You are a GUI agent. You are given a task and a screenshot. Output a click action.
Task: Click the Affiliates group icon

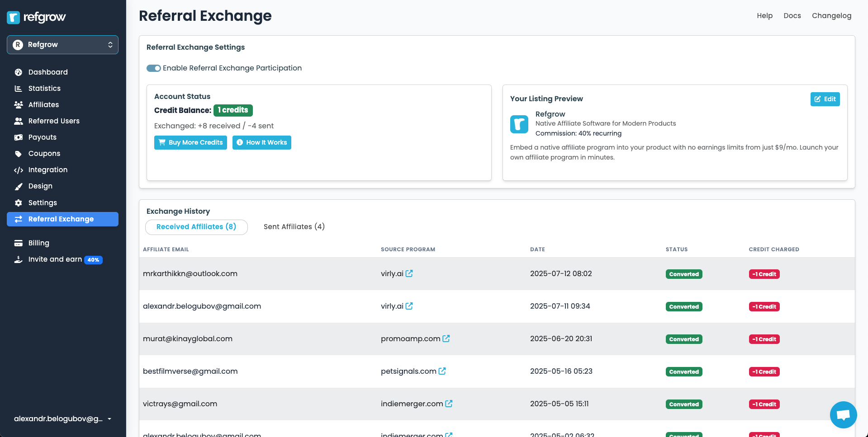(x=19, y=105)
